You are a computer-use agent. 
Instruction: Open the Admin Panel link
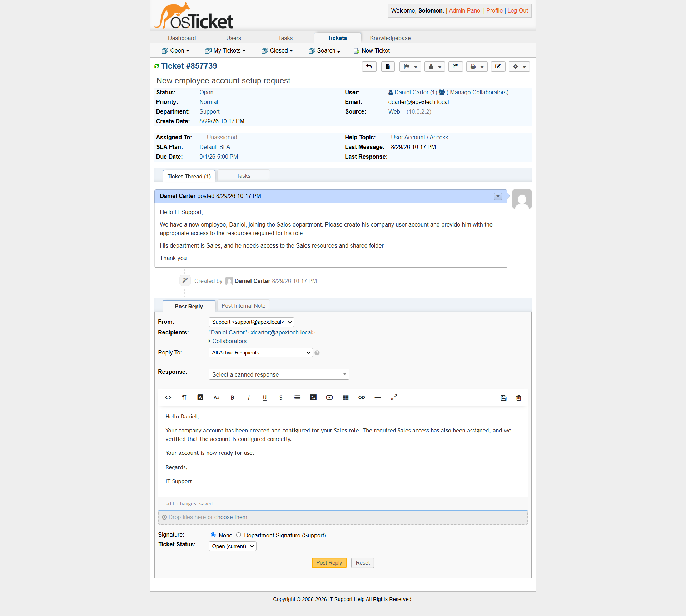pos(465,11)
